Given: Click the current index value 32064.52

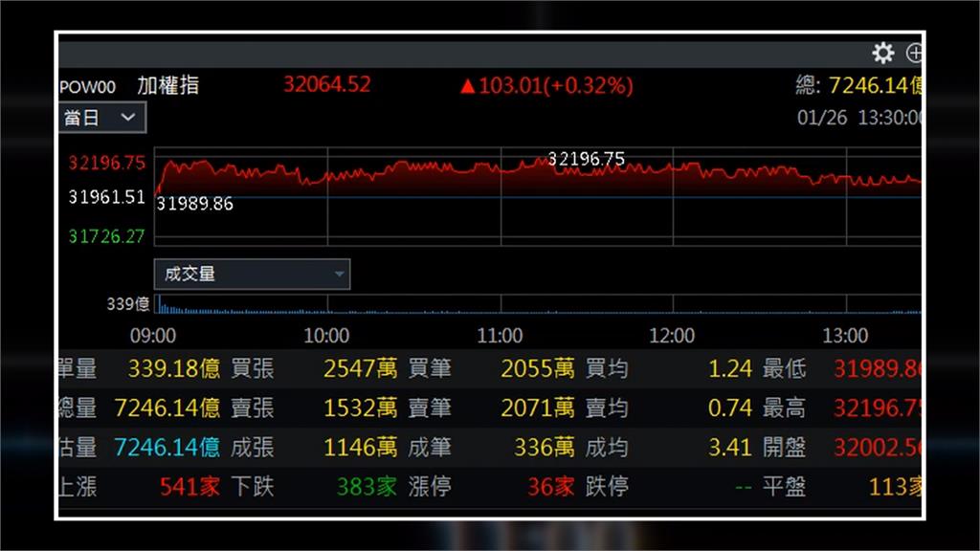Looking at the screenshot, I should click(x=328, y=85).
